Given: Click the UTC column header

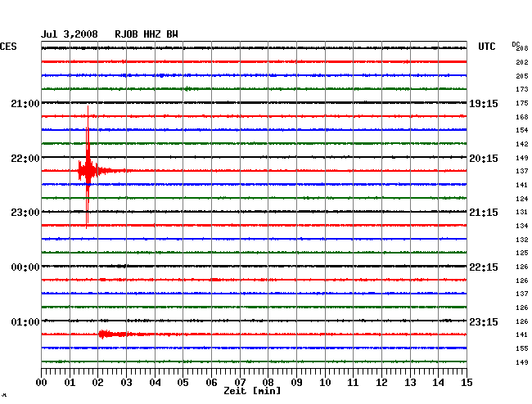Looking at the screenshot, I should pyautogui.click(x=486, y=47).
